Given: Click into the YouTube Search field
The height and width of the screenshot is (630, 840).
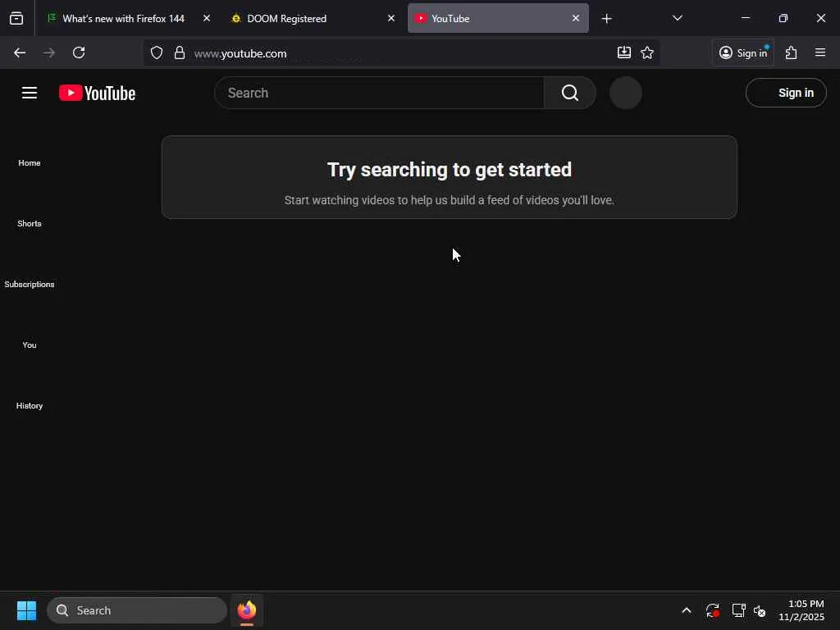Looking at the screenshot, I should tap(379, 93).
